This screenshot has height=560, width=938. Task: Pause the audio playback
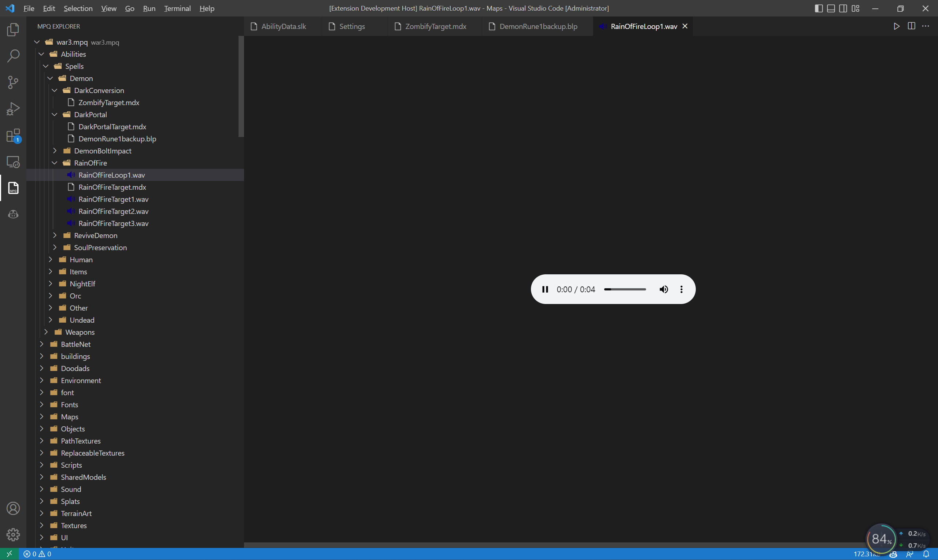[x=545, y=289]
